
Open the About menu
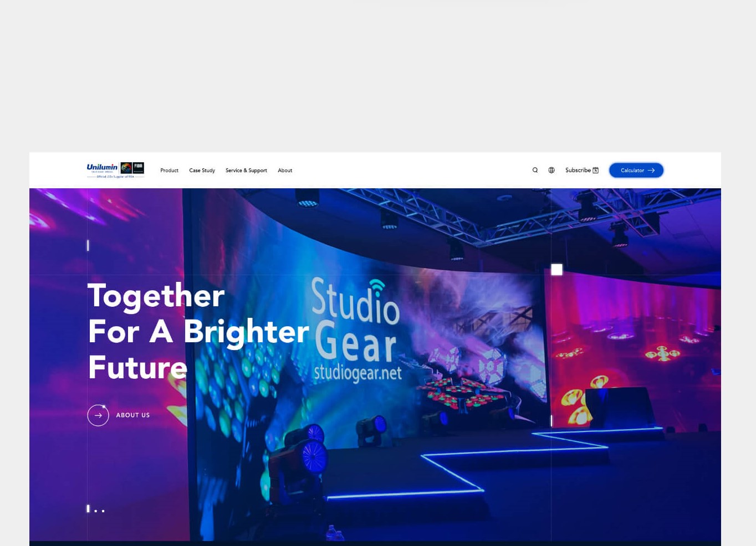[285, 171]
